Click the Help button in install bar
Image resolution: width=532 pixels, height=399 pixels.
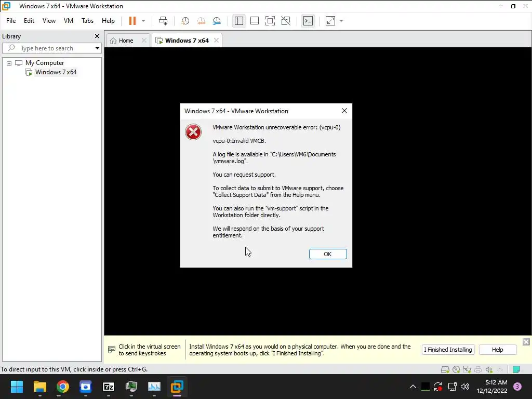point(498,350)
